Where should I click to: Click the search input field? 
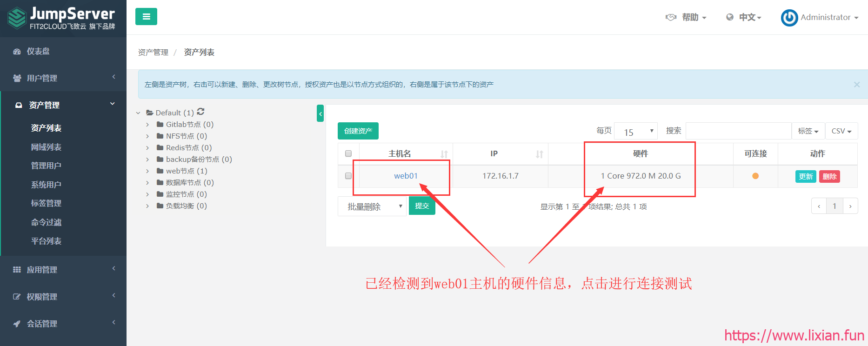738,131
